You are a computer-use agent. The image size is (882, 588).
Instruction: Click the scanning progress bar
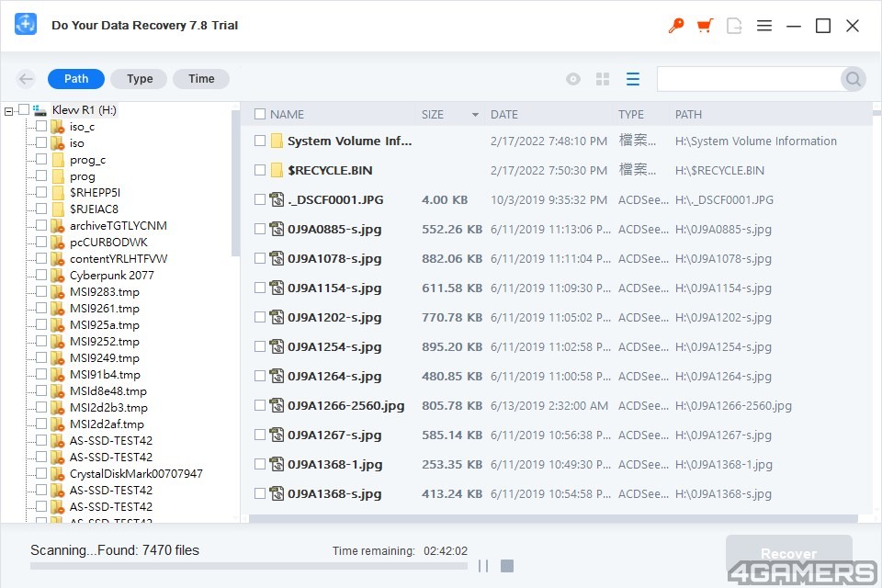tap(249, 566)
